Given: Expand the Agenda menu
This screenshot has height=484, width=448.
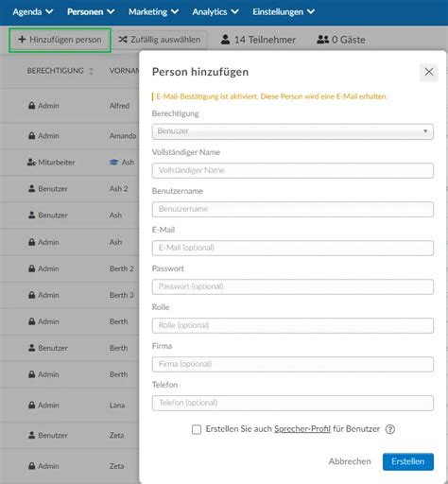Looking at the screenshot, I should (x=33, y=12).
